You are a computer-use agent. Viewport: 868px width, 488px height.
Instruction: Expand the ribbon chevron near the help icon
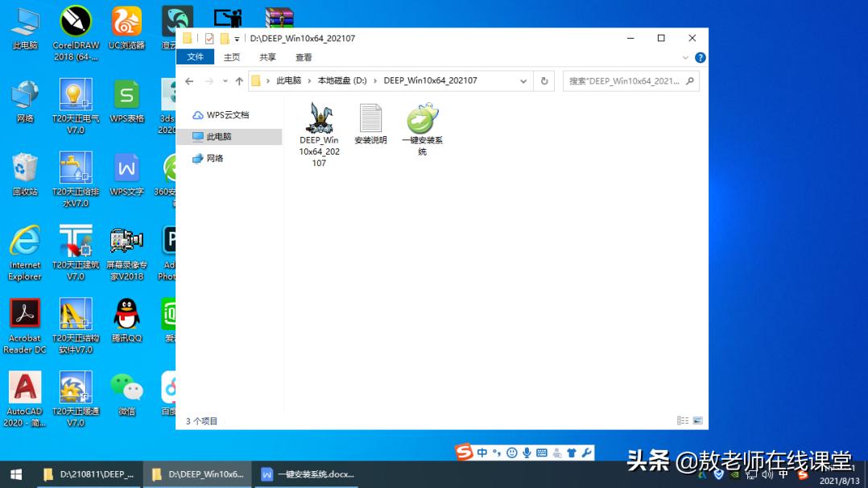(x=684, y=57)
